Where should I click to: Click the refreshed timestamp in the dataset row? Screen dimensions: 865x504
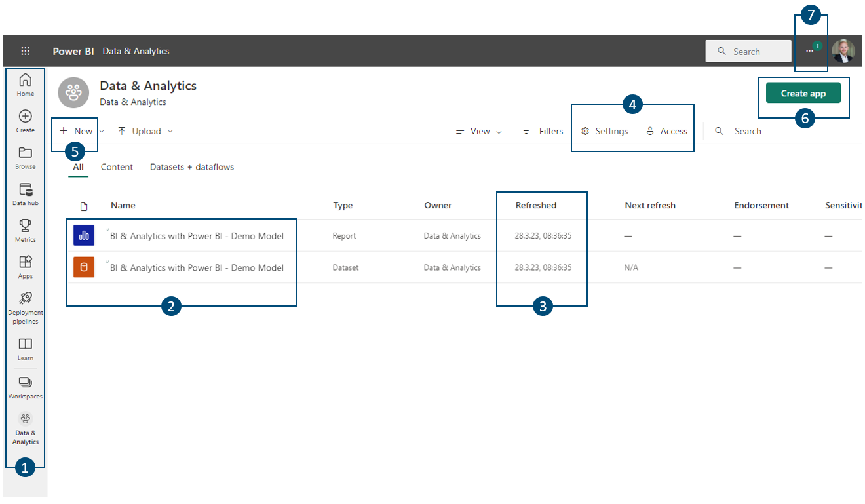tap(543, 268)
